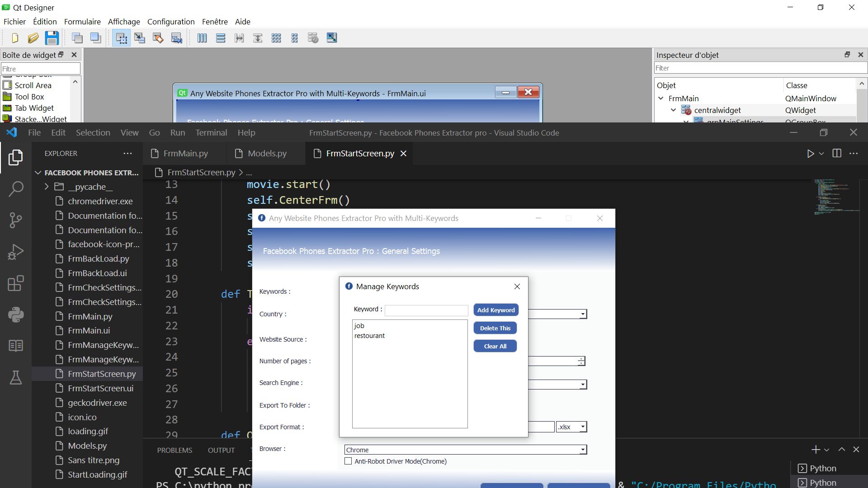The height and width of the screenshot is (488, 868).
Task: Collapse the centralwidget node in Object Inspector
Action: [x=673, y=110]
